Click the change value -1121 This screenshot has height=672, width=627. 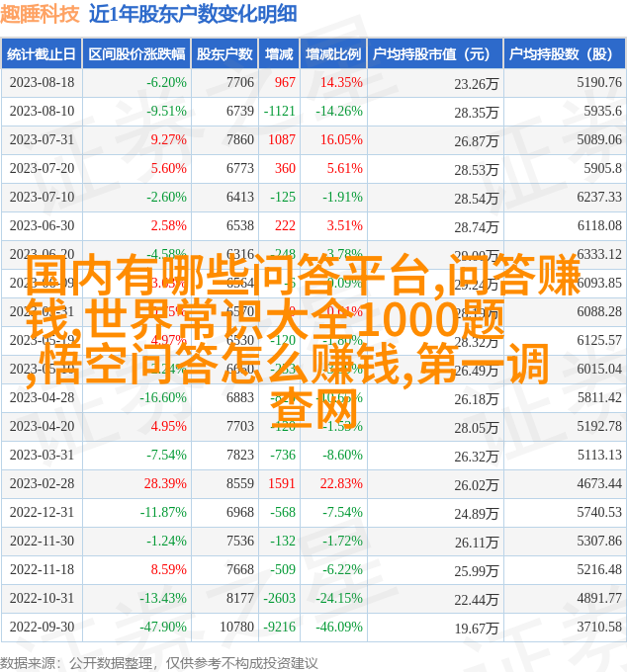(x=280, y=111)
